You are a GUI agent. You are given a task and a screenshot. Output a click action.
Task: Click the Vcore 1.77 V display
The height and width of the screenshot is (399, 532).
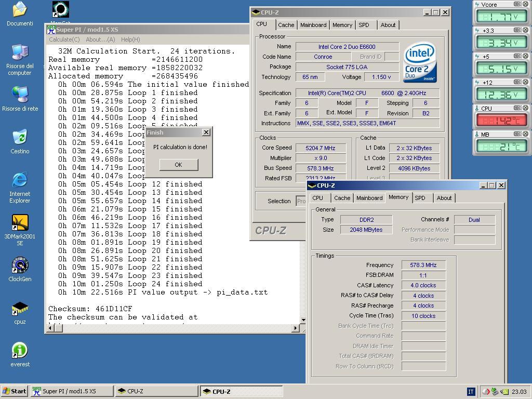[501, 16]
